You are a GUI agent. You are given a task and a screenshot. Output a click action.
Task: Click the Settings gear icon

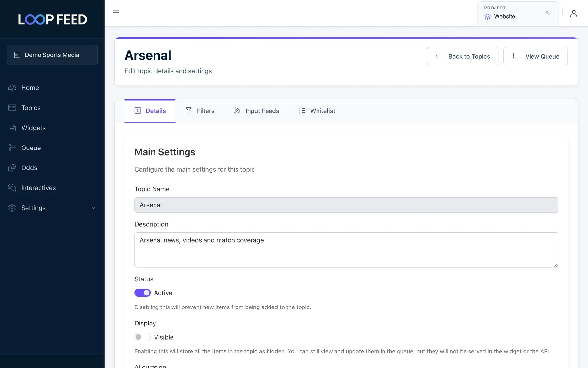tap(12, 208)
